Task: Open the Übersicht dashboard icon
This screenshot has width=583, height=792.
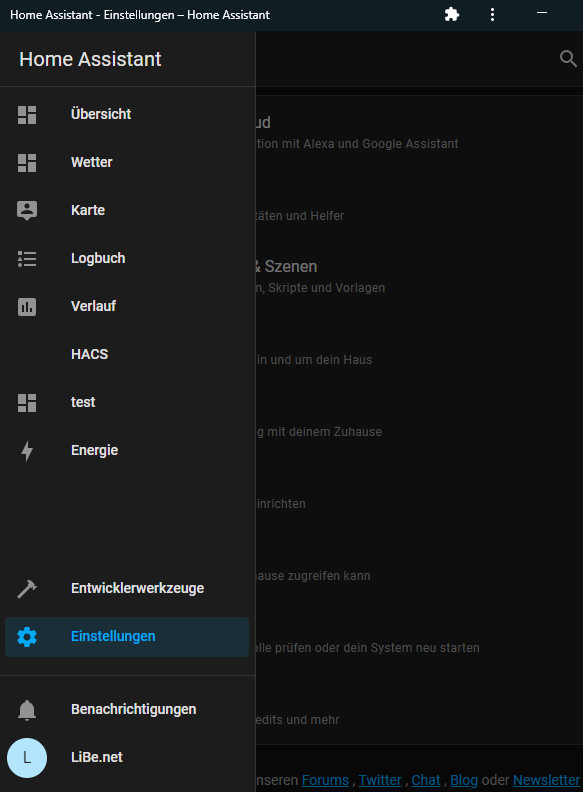Action: pyautogui.click(x=27, y=115)
